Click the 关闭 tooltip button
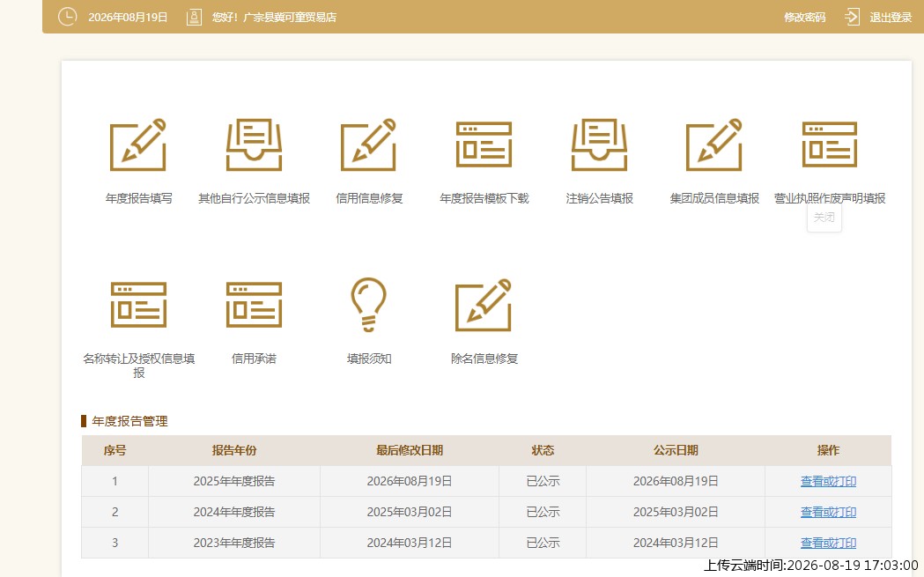The width and height of the screenshot is (924, 577). 824,217
